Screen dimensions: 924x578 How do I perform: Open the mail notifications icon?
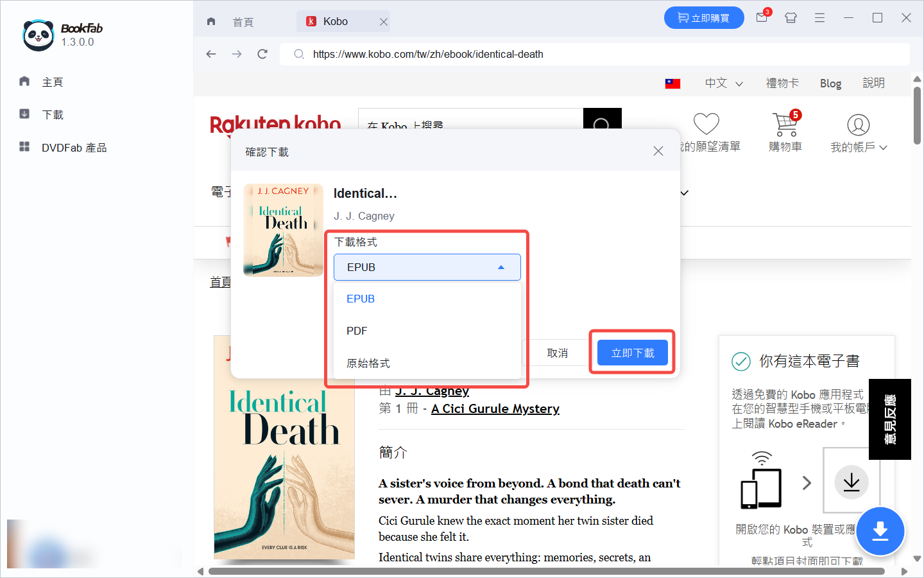(762, 17)
